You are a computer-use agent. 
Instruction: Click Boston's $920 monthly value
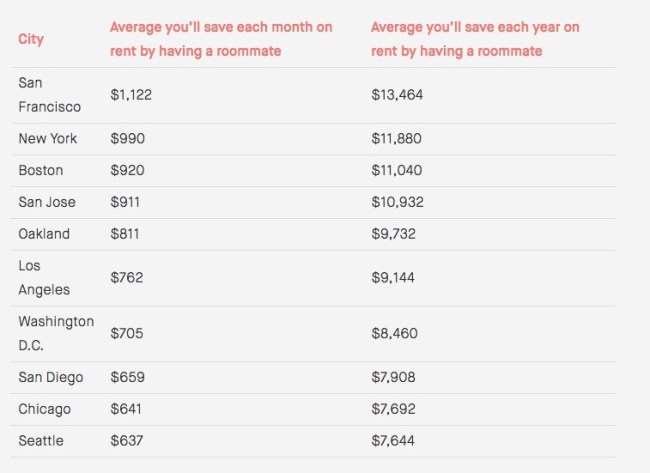tap(127, 170)
